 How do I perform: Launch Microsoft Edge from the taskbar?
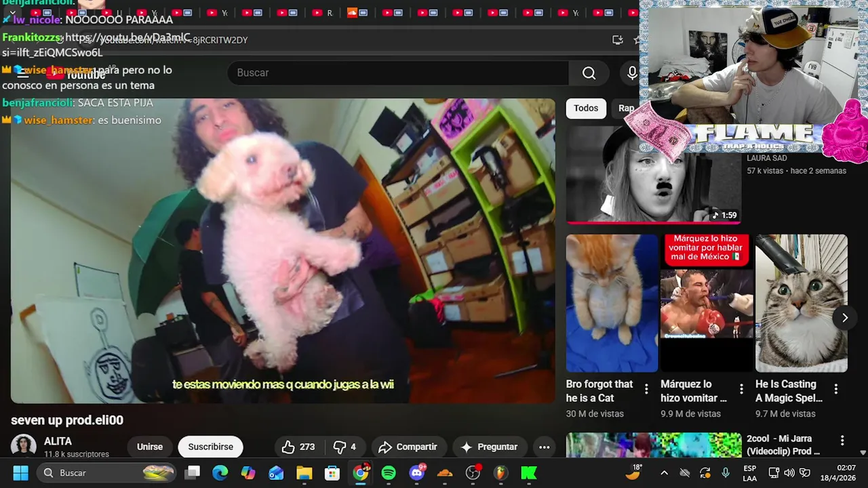[220, 472]
